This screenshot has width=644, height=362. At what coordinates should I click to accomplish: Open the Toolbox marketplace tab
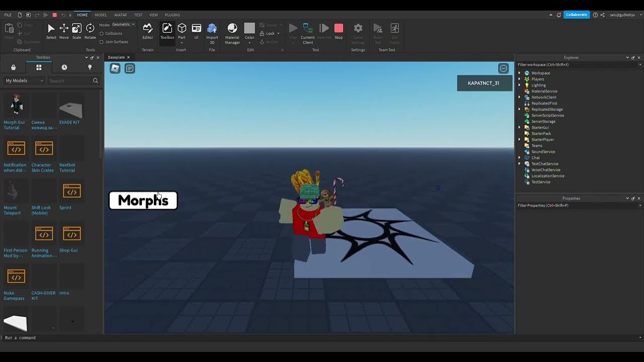14,67
